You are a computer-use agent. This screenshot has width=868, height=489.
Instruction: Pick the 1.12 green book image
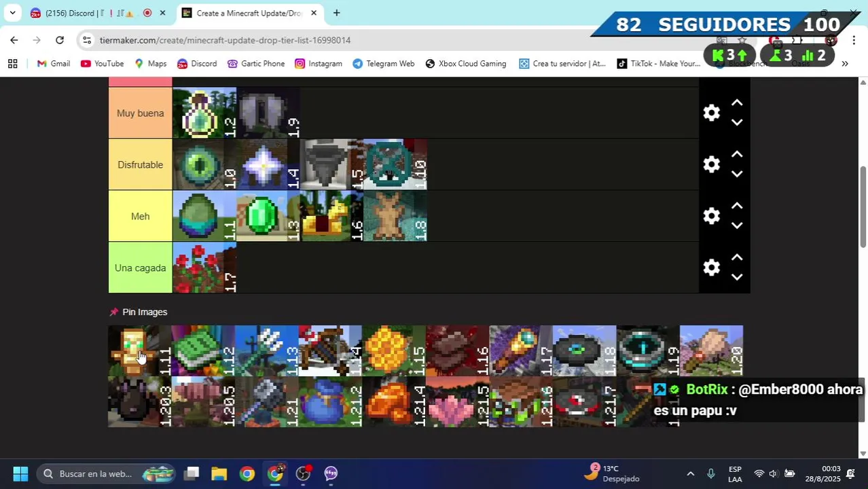[x=203, y=351]
